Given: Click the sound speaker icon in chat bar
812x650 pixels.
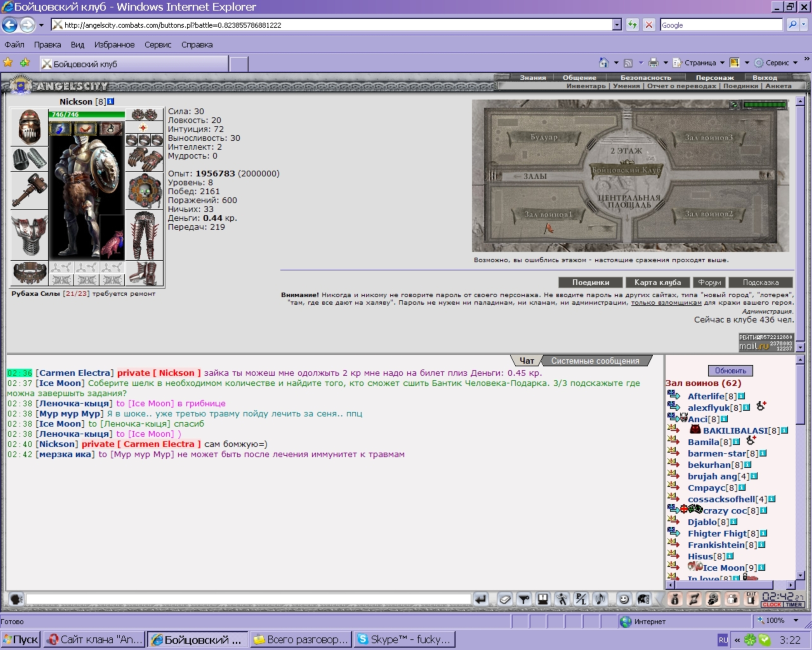Looking at the screenshot, I should click(600, 599).
